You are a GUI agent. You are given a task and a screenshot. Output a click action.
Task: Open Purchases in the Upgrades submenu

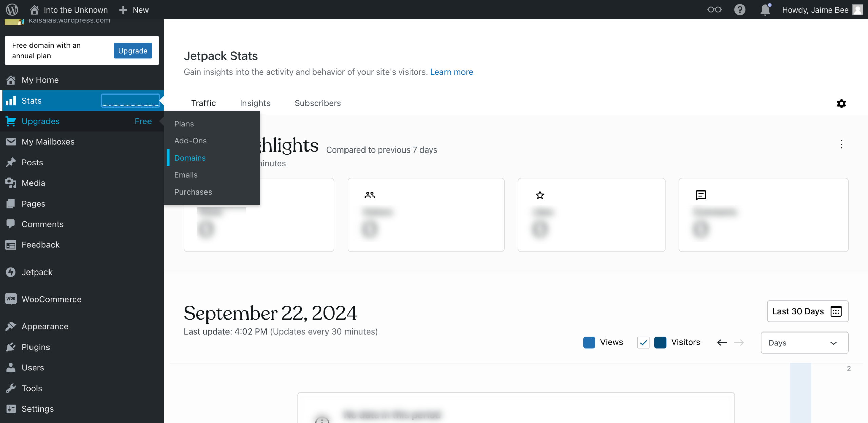click(193, 192)
